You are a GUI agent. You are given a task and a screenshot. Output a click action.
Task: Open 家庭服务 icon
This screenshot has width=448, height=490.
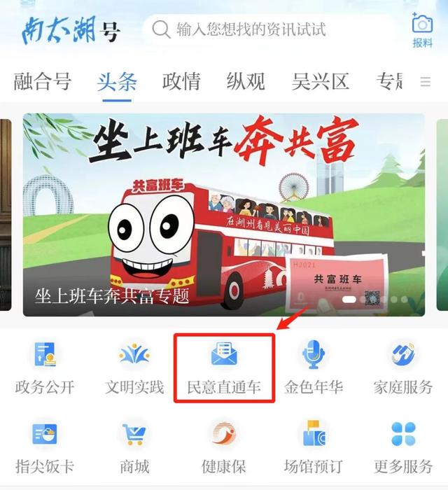click(403, 354)
